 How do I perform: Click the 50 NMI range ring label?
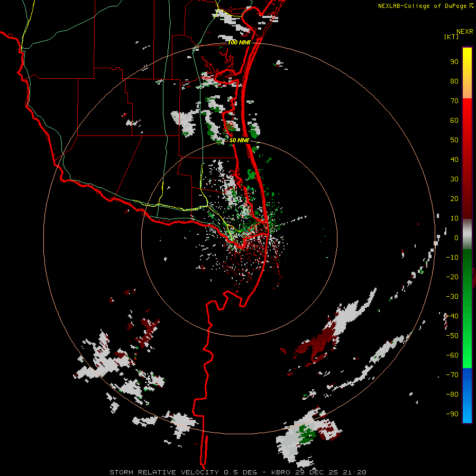pos(239,140)
